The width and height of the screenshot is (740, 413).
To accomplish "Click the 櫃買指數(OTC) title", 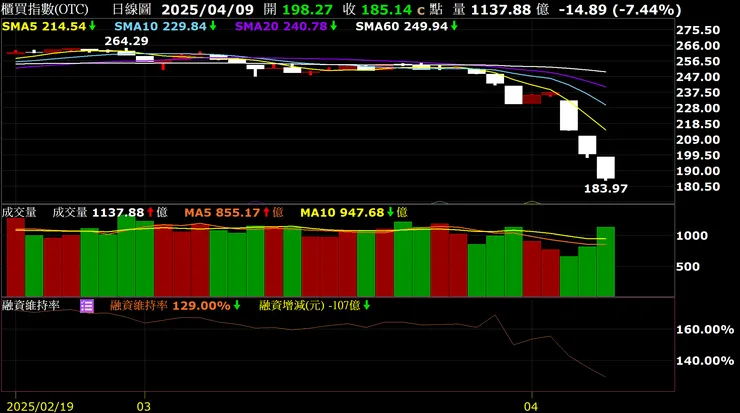I will tap(45, 9).
